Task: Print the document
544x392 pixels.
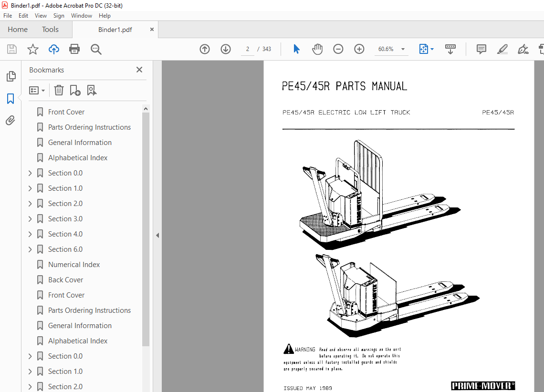Action: coord(74,49)
